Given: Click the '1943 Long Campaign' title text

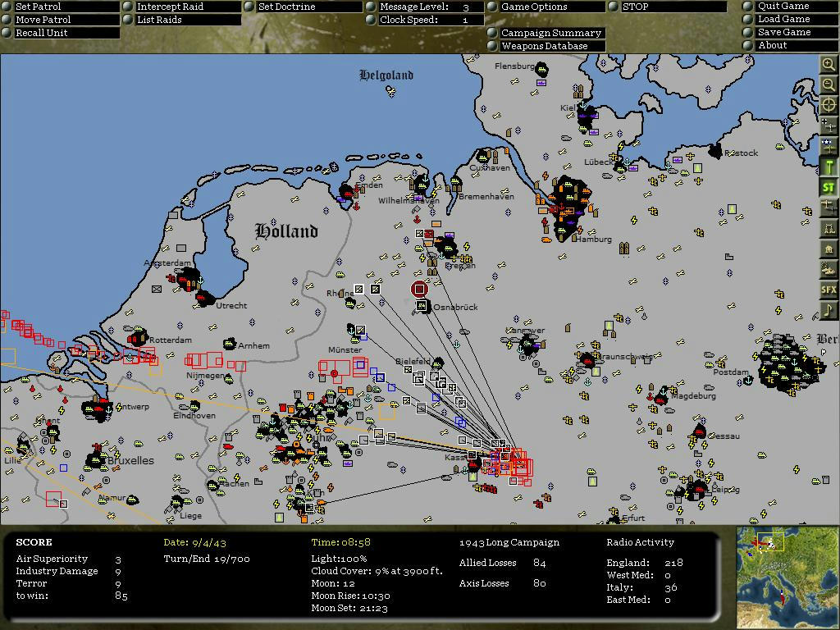Looking at the screenshot, I should (509, 542).
